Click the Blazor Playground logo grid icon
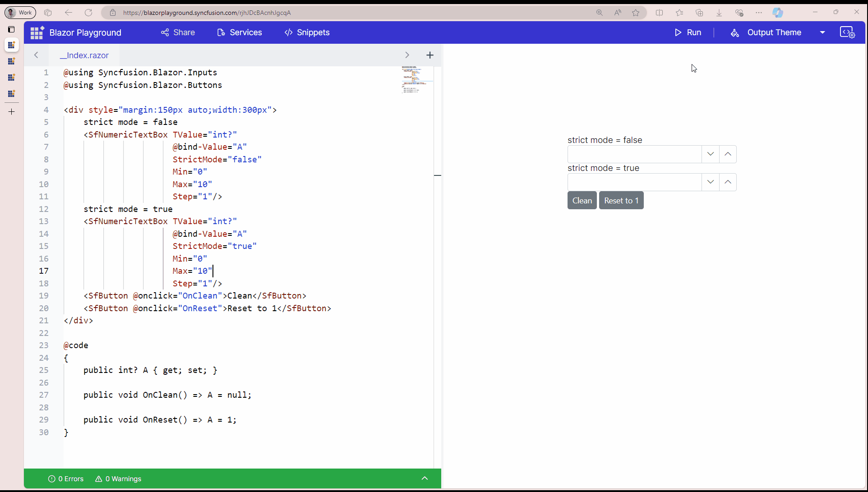Image resolution: width=868 pixels, height=492 pixels. tap(37, 32)
